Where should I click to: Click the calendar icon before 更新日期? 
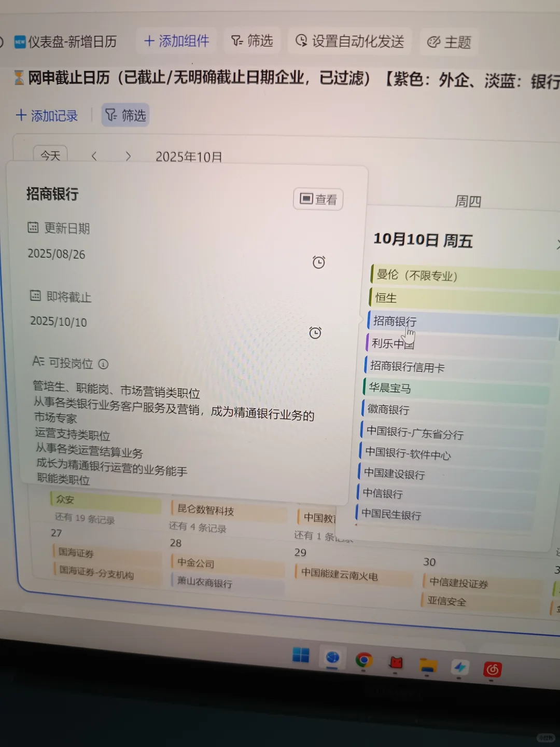(x=33, y=227)
